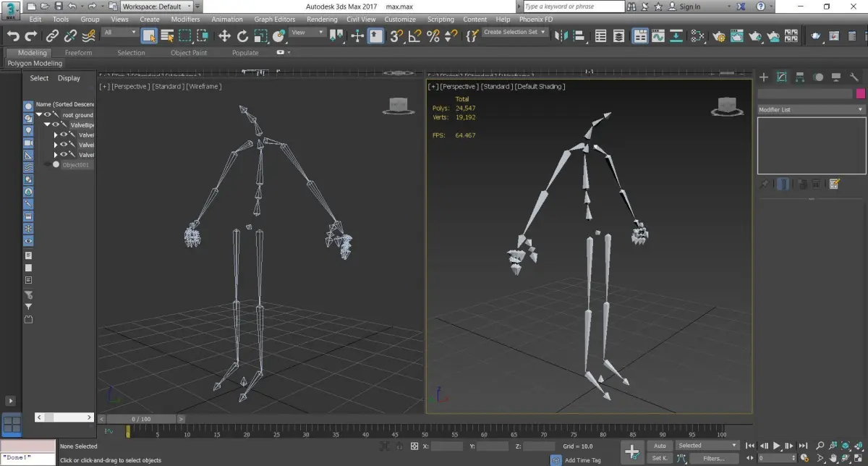The height and width of the screenshot is (466, 868).
Task: Activate the Select and Link tool
Action: [53, 35]
